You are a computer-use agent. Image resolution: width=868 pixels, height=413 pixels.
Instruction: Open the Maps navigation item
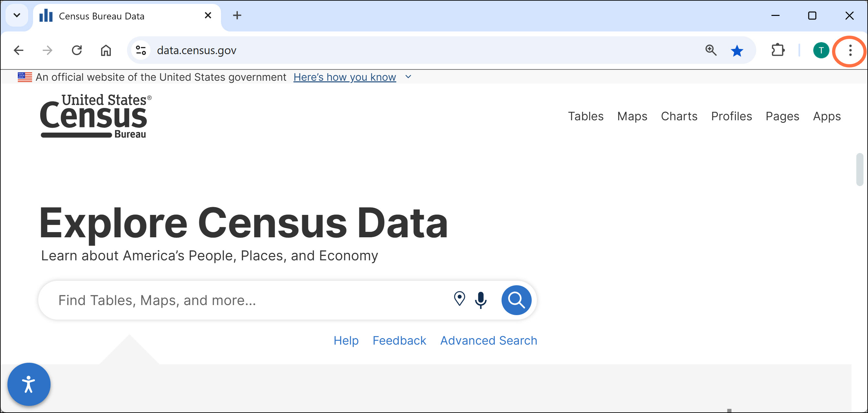pyautogui.click(x=632, y=116)
